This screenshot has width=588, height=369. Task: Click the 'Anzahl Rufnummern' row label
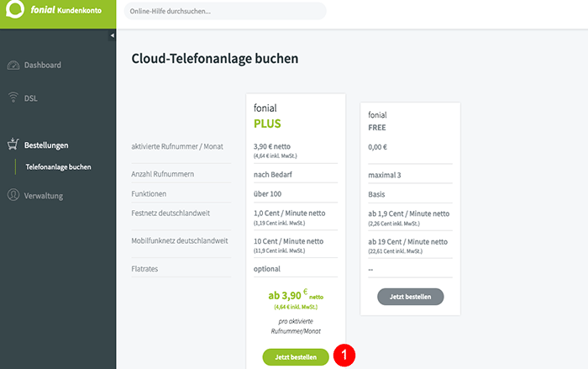162,174
